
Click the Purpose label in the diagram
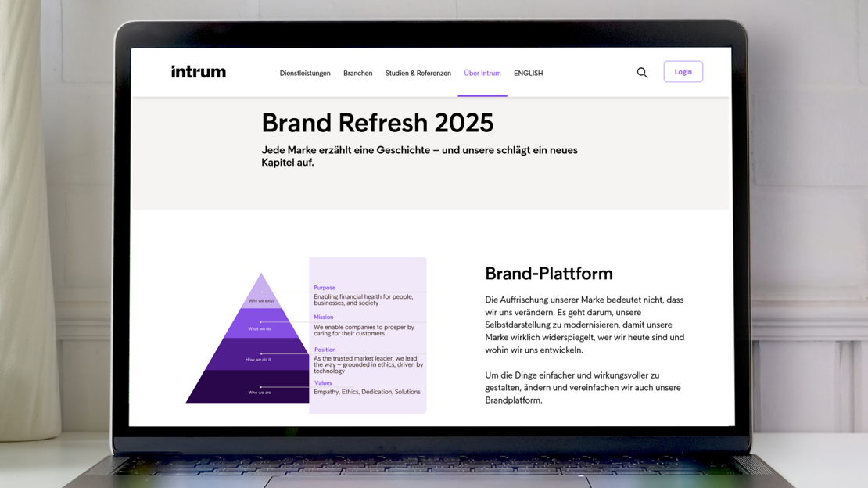pos(324,287)
